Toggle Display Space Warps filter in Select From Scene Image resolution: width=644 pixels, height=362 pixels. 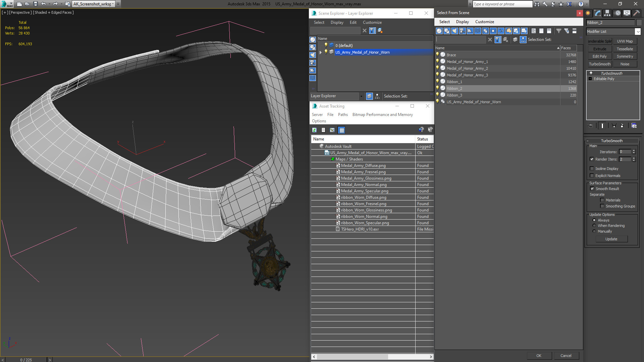pos(478,31)
